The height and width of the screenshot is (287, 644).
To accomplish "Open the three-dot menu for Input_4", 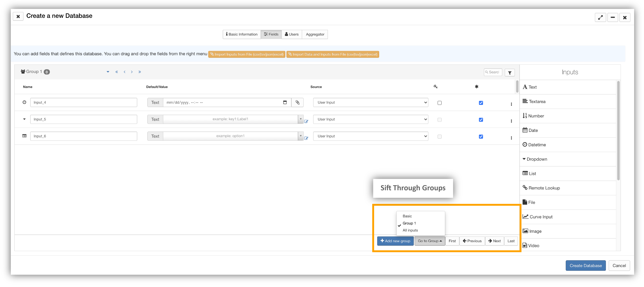I will pos(511,104).
